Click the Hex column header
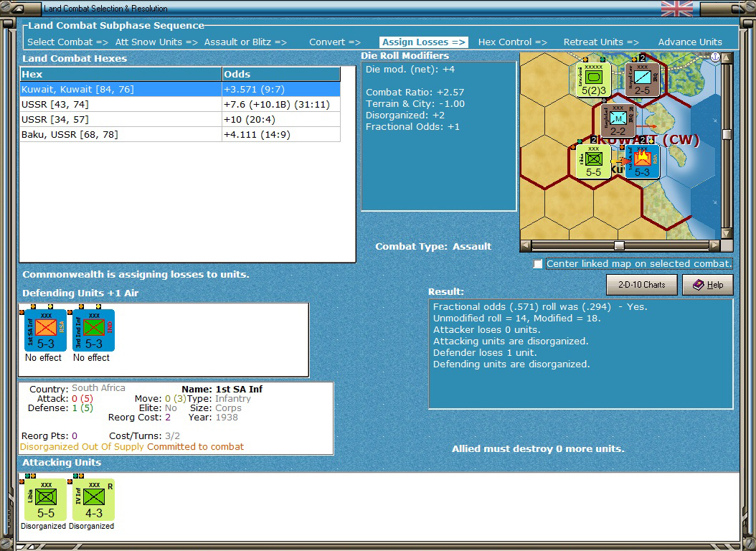Image resolution: width=756 pixels, height=551 pixels. click(121, 74)
